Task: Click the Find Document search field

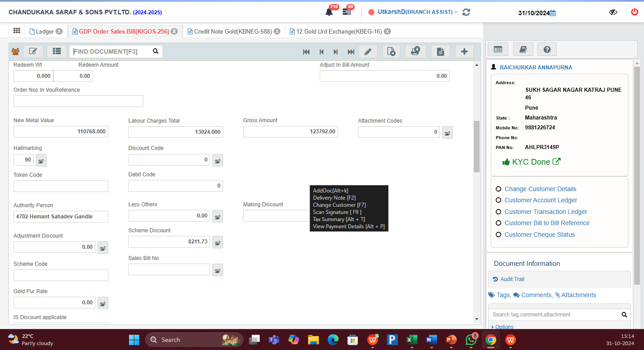Action: 111,51
